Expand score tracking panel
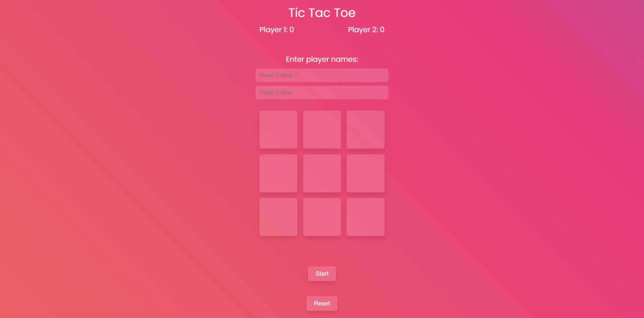Viewport: 644px width, 318px height. coord(322,29)
